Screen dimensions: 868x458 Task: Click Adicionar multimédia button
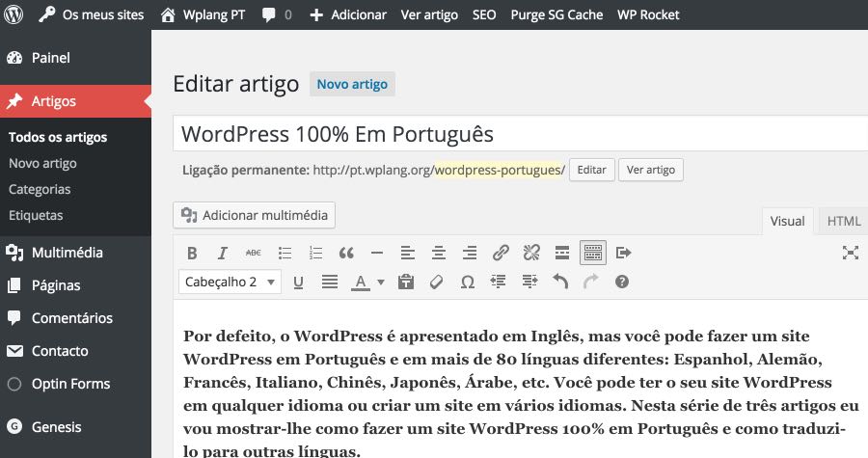point(254,215)
